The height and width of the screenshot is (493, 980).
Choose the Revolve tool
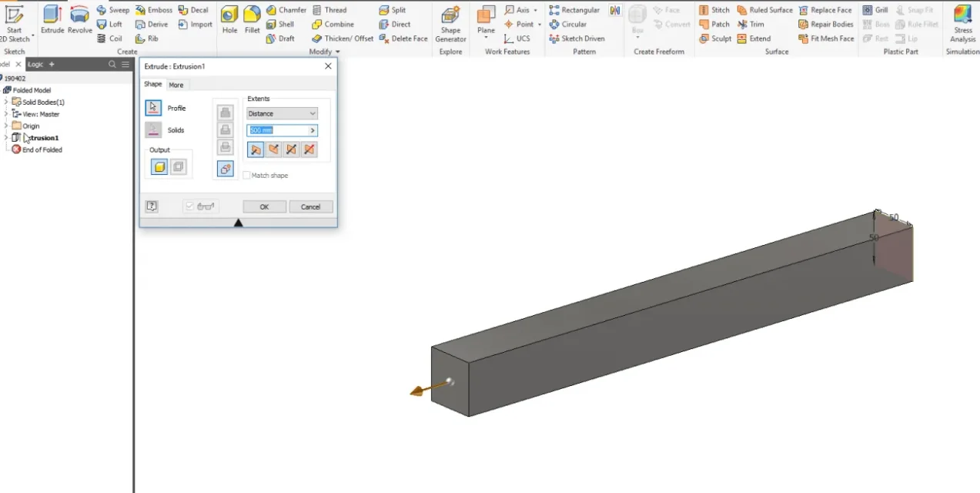80,20
